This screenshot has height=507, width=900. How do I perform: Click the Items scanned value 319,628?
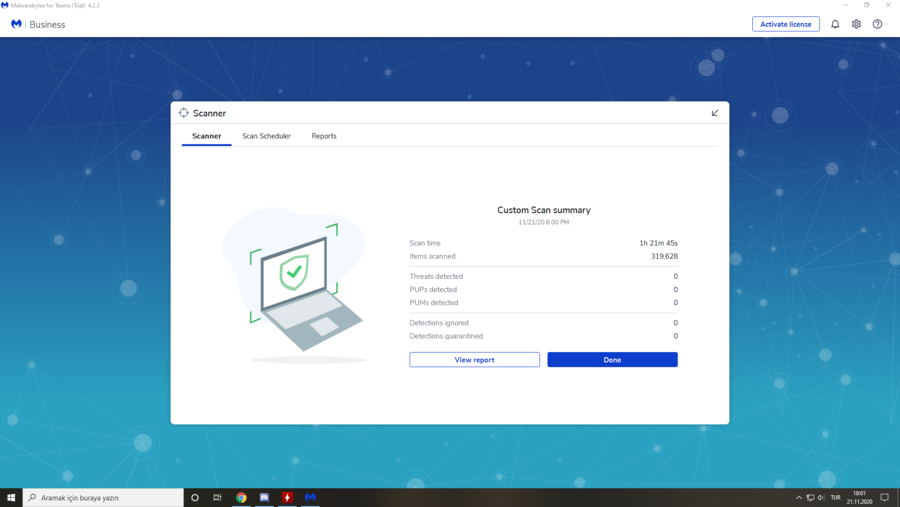click(664, 257)
